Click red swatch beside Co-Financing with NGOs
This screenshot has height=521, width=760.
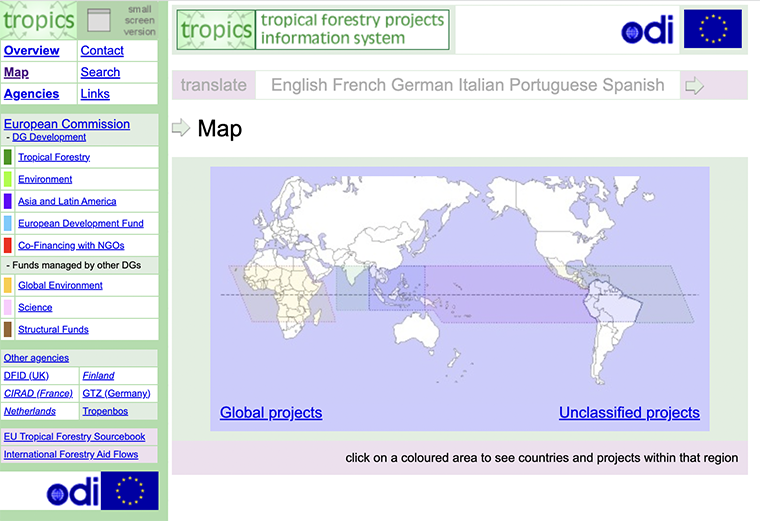coord(8,245)
